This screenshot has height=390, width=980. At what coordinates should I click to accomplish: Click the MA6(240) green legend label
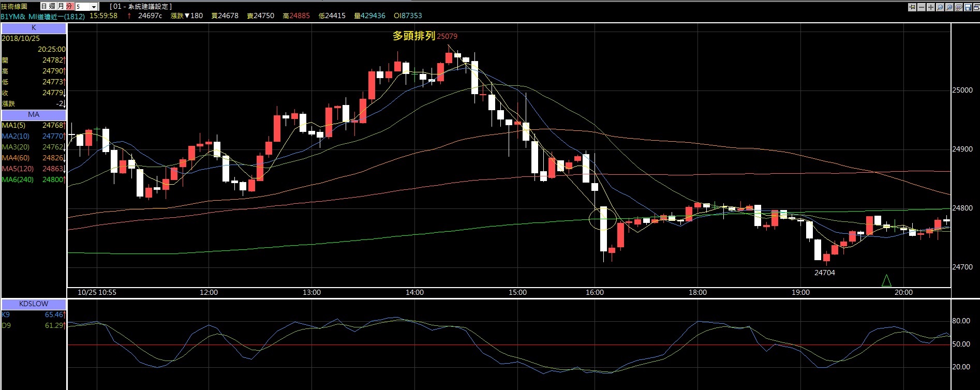point(18,179)
